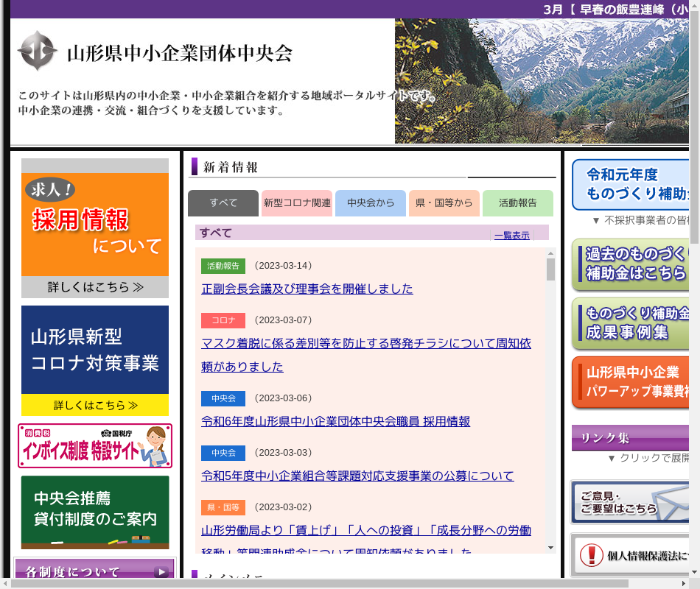Viewport: 700px width, 589px height.
Task: Switch to the 新型コロナ関連 tab
Action: (297, 203)
